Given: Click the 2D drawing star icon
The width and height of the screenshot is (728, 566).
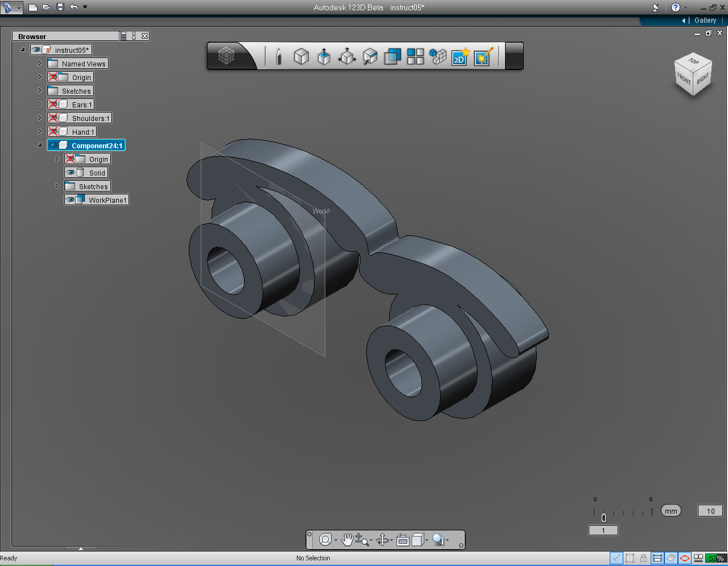Looking at the screenshot, I should (x=460, y=56).
